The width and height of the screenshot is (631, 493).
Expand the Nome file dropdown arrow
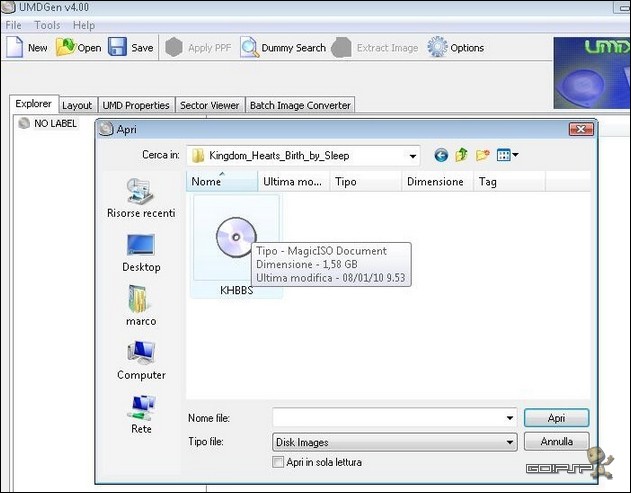point(510,418)
